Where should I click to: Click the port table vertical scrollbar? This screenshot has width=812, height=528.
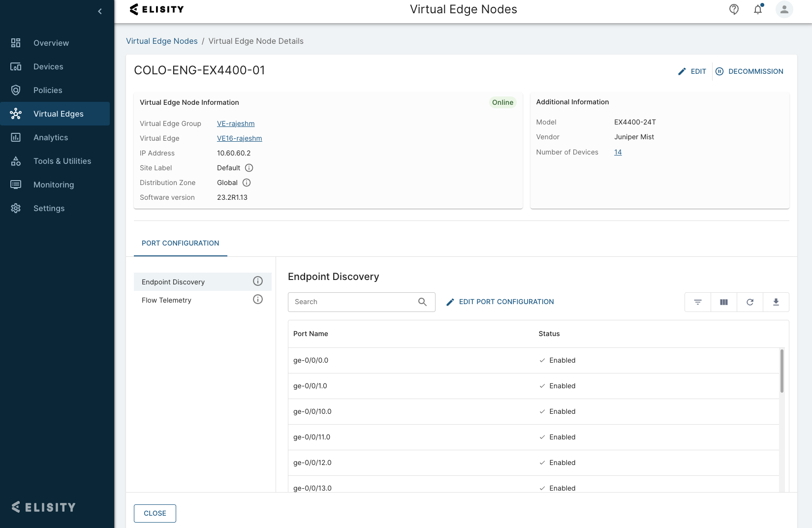pyautogui.click(x=781, y=371)
